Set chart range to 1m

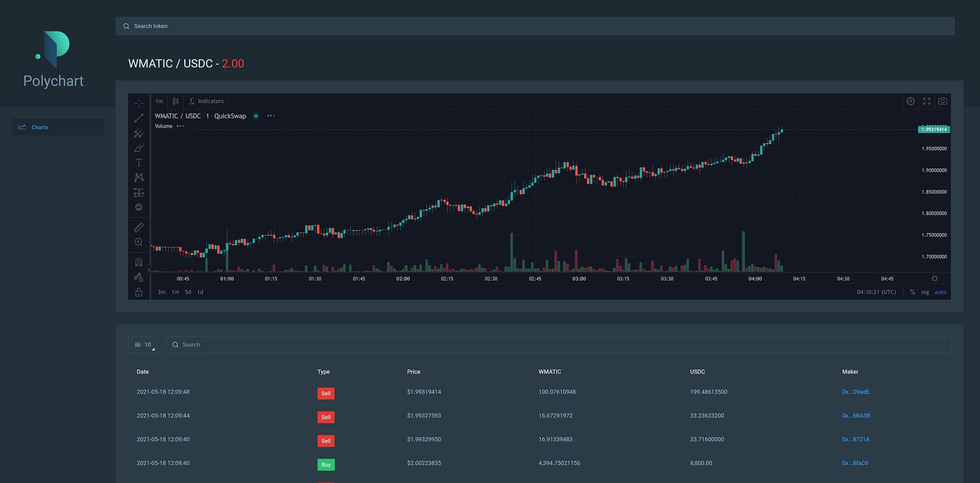click(175, 292)
